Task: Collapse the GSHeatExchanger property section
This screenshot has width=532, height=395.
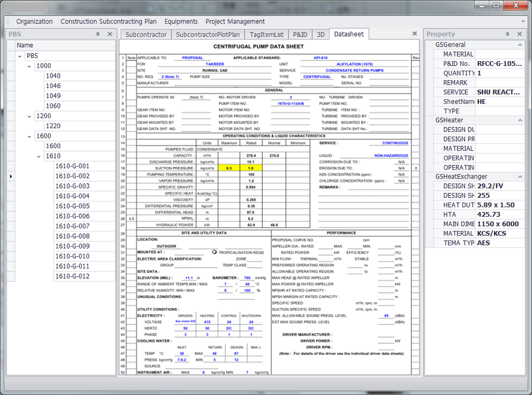Action: [520, 176]
